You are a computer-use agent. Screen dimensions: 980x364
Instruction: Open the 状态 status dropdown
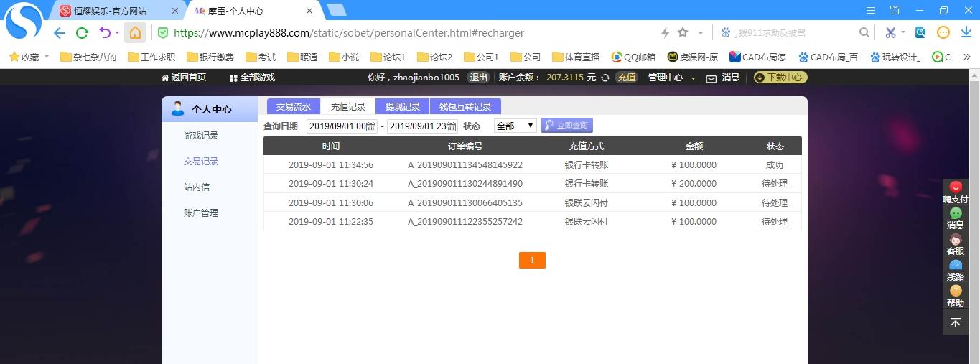coord(515,126)
